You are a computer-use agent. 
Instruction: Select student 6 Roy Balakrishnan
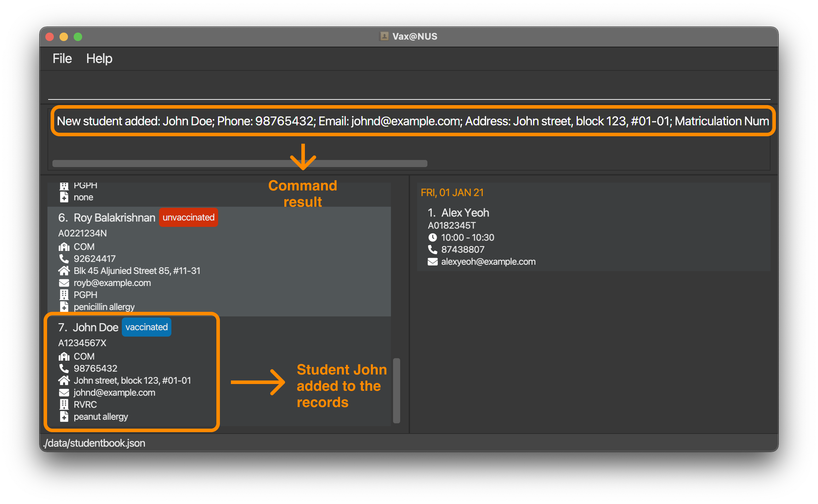(219, 261)
